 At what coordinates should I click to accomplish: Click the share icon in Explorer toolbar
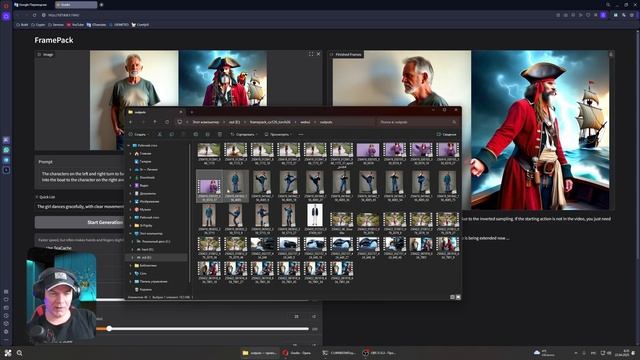207,134
